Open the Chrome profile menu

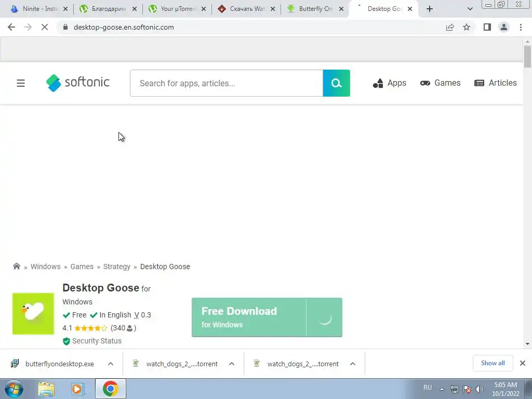[504, 27]
